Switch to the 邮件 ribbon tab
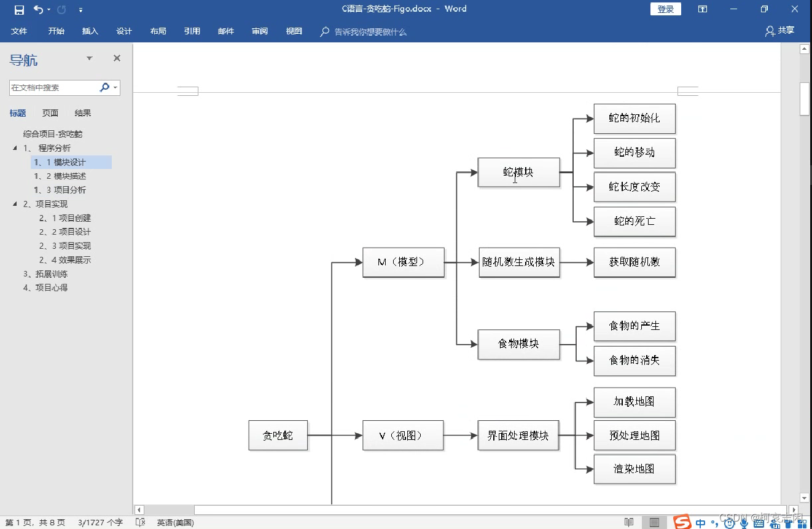This screenshot has height=529, width=812. [226, 31]
